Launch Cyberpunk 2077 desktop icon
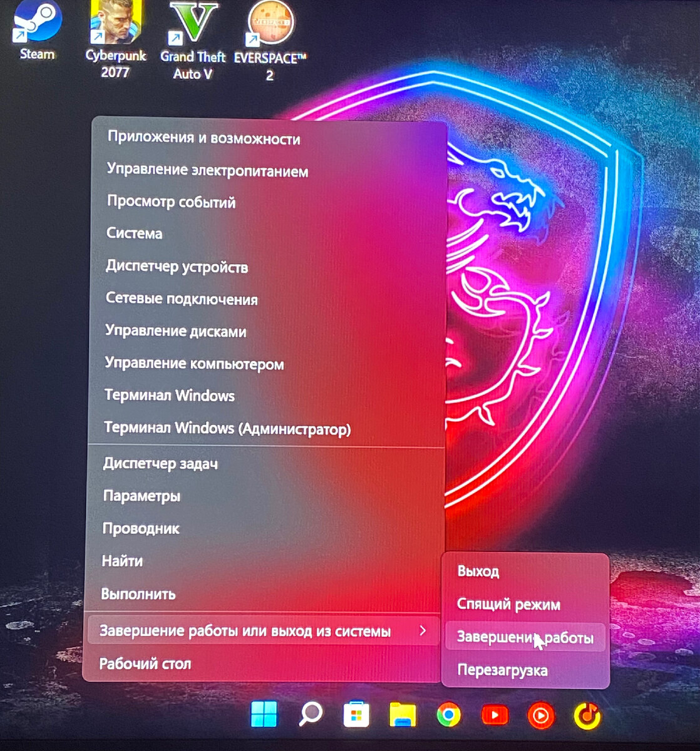Viewport: 700px width, 751px height. tap(116, 39)
